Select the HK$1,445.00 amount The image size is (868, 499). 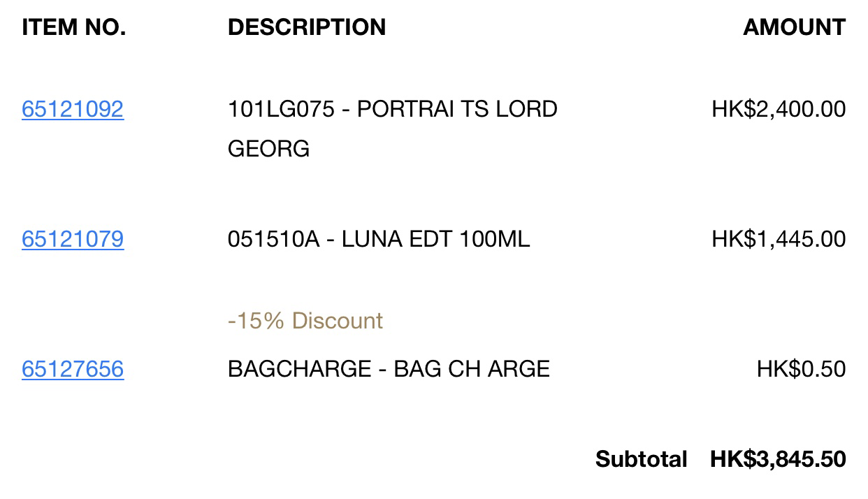click(779, 239)
